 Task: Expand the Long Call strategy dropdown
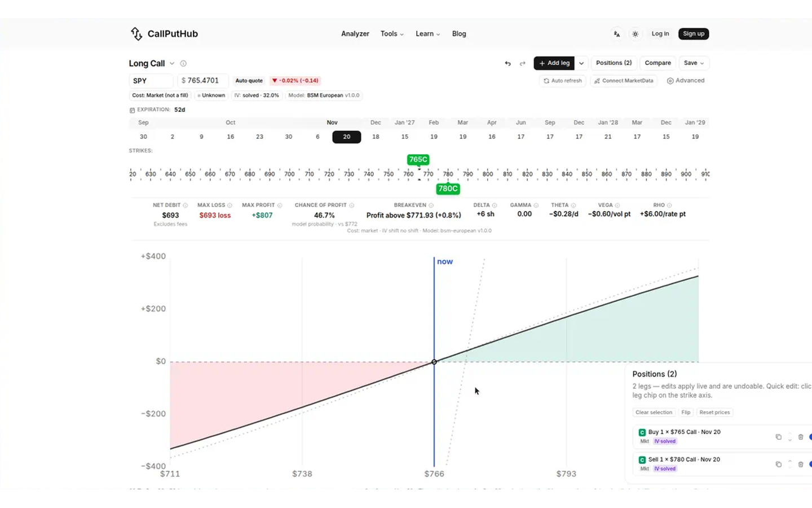tap(172, 63)
